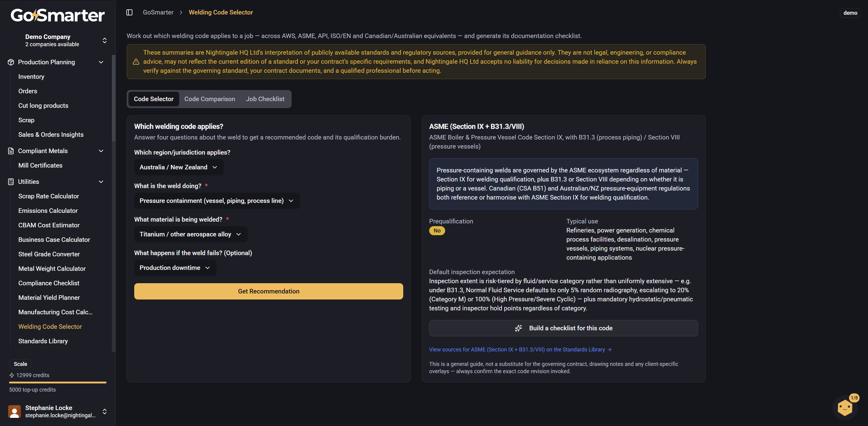Viewport: 868px width, 426px height.
Task: Open the Scrap page
Action: tap(26, 120)
